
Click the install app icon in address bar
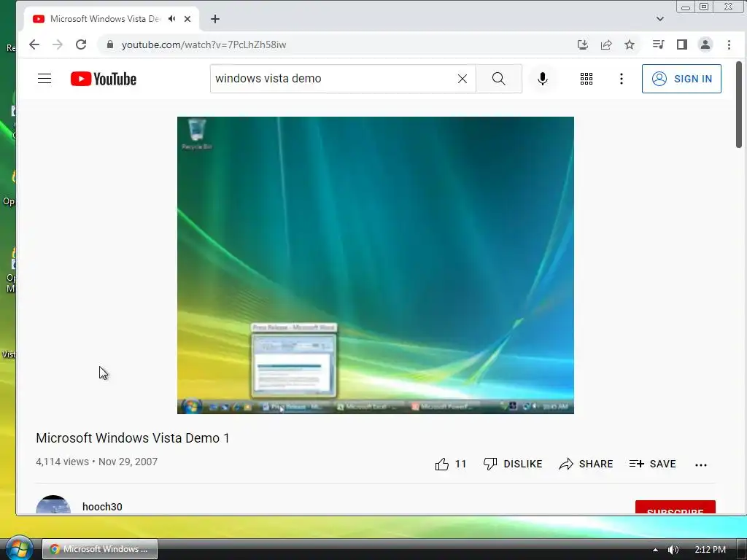pos(582,44)
